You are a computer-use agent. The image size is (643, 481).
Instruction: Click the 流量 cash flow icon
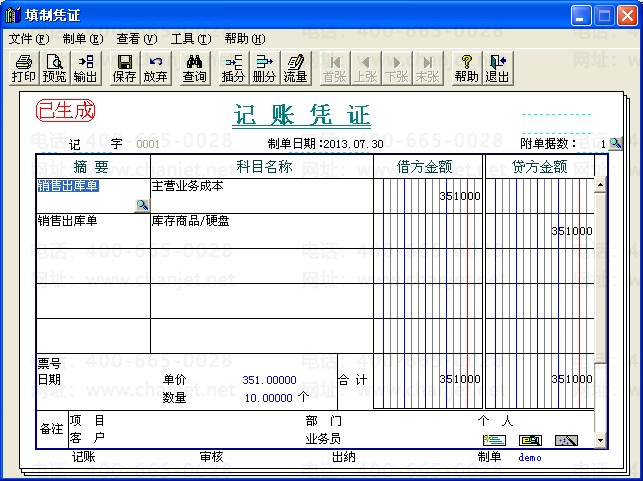pos(295,68)
